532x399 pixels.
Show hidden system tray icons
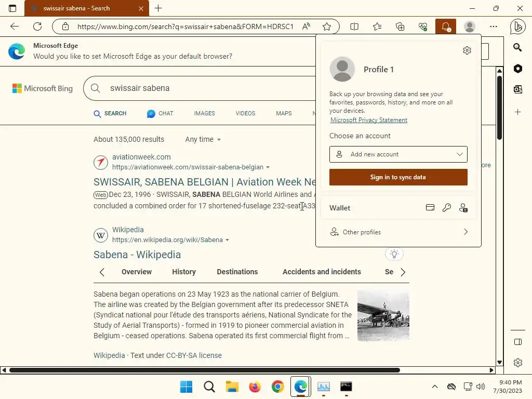(435, 387)
